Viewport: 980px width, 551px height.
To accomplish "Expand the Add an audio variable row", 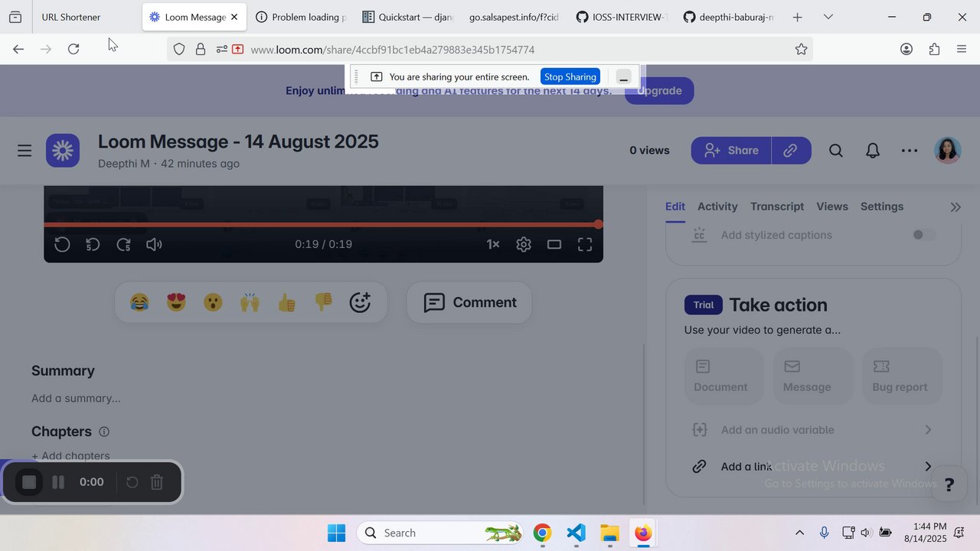I will point(813,430).
